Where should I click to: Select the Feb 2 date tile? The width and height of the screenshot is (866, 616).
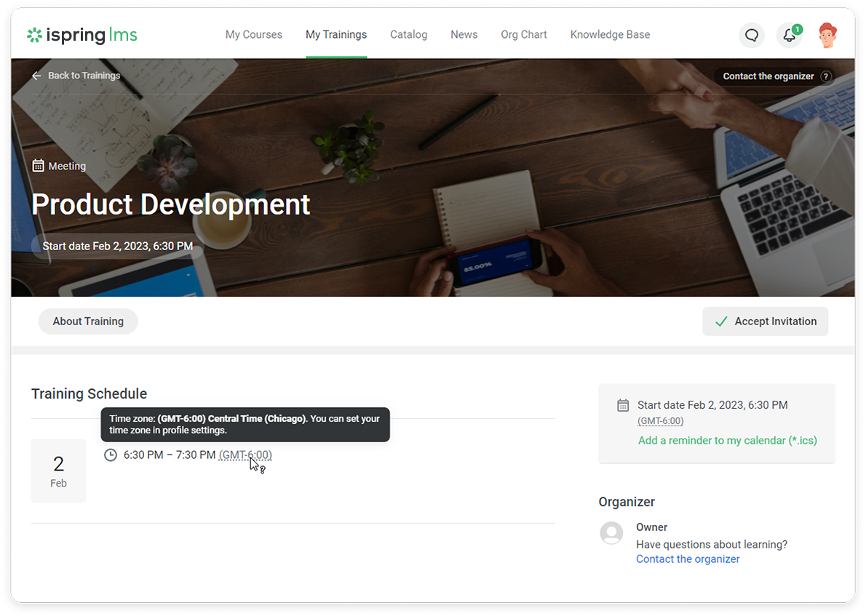point(58,471)
